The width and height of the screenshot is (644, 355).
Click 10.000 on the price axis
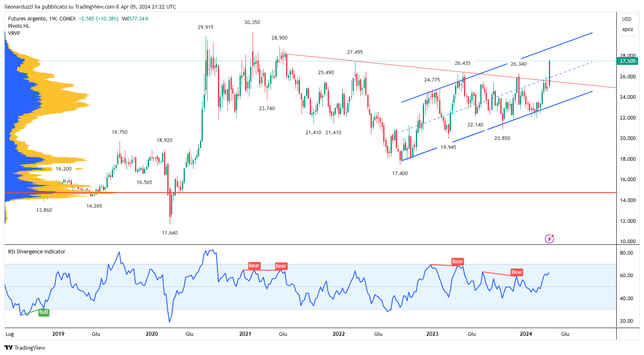click(x=628, y=241)
